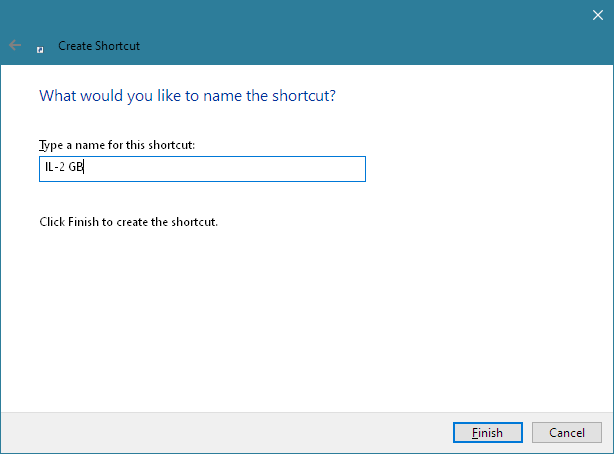Focus the shortcut name text field
The width and height of the screenshot is (614, 454).
tap(201, 169)
